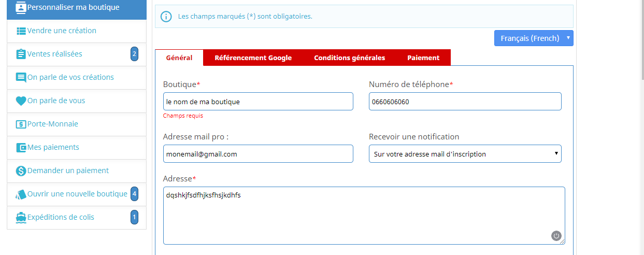Image resolution: width=644 pixels, height=255 pixels.
Task: Open the Recevoir une notification dropdown
Action: click(x=465, y=154)
